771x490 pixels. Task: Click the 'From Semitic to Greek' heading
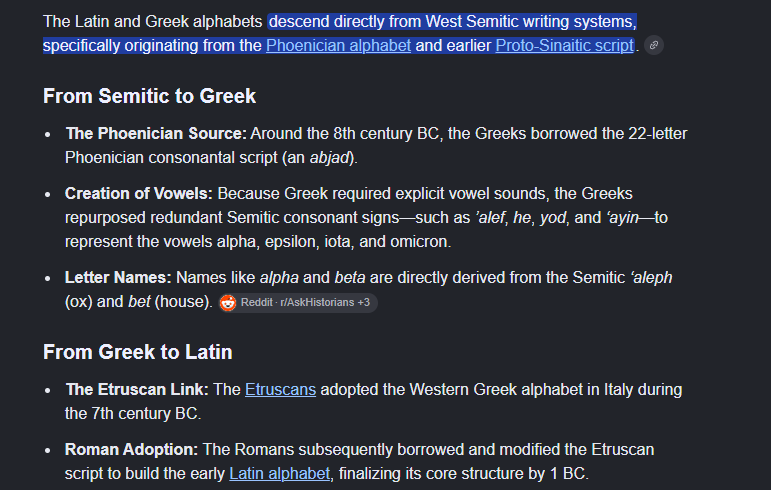click(149, 96)
